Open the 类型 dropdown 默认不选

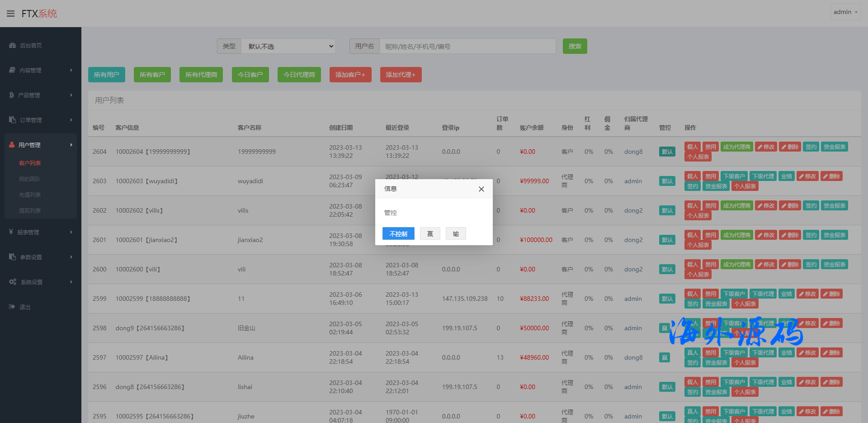(288, 46)
